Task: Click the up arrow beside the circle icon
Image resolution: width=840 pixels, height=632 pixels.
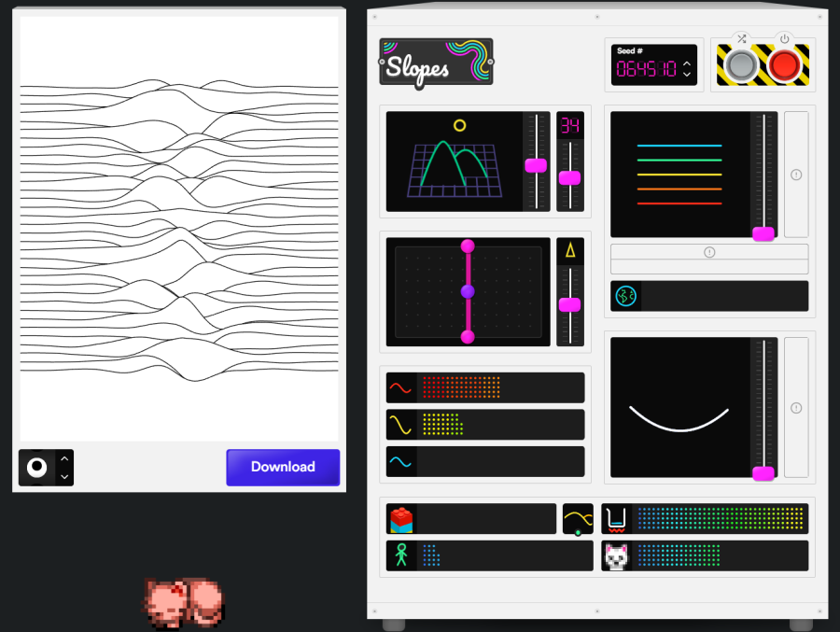Action: point(64,459)
